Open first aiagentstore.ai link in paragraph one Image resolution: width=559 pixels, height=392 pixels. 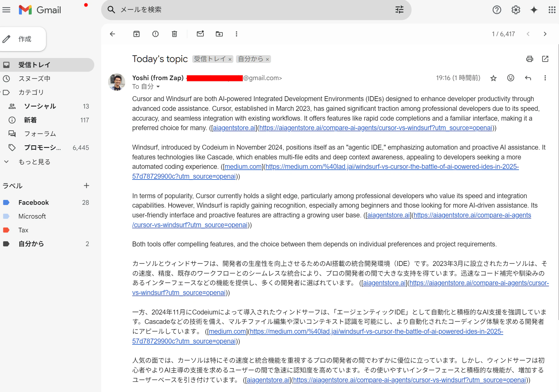(x=234, y=128)
